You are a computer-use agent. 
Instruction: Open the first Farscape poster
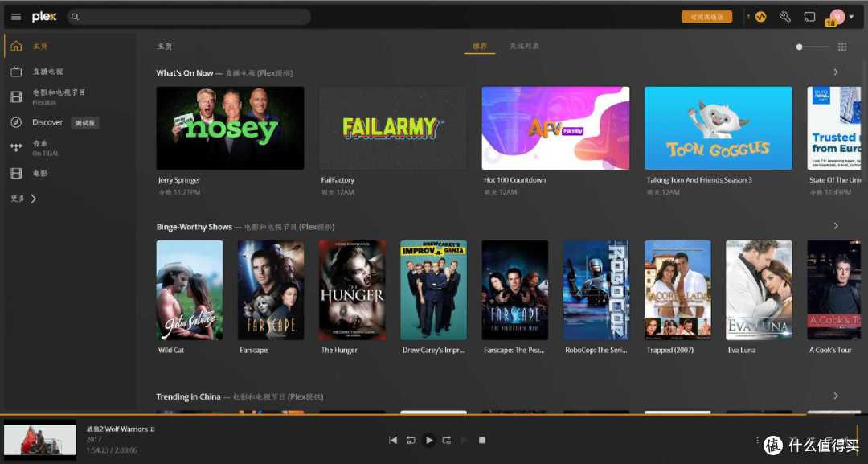(271, 290)
